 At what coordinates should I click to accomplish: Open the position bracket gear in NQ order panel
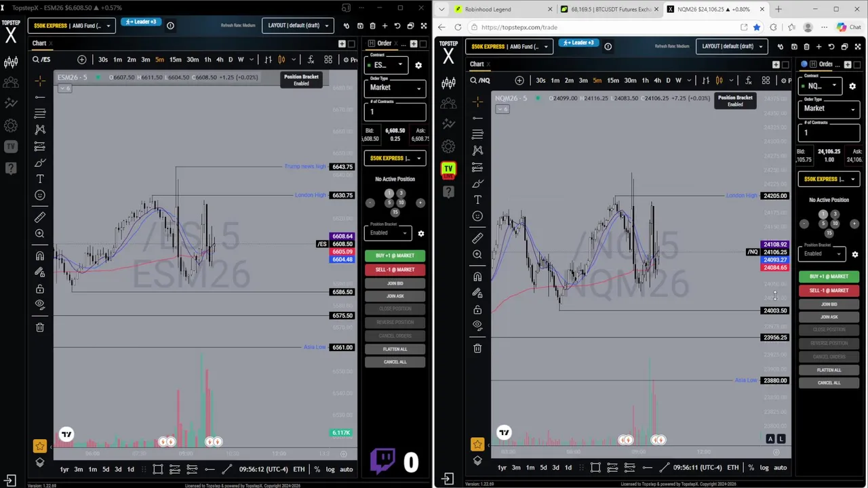click(855, 254)
